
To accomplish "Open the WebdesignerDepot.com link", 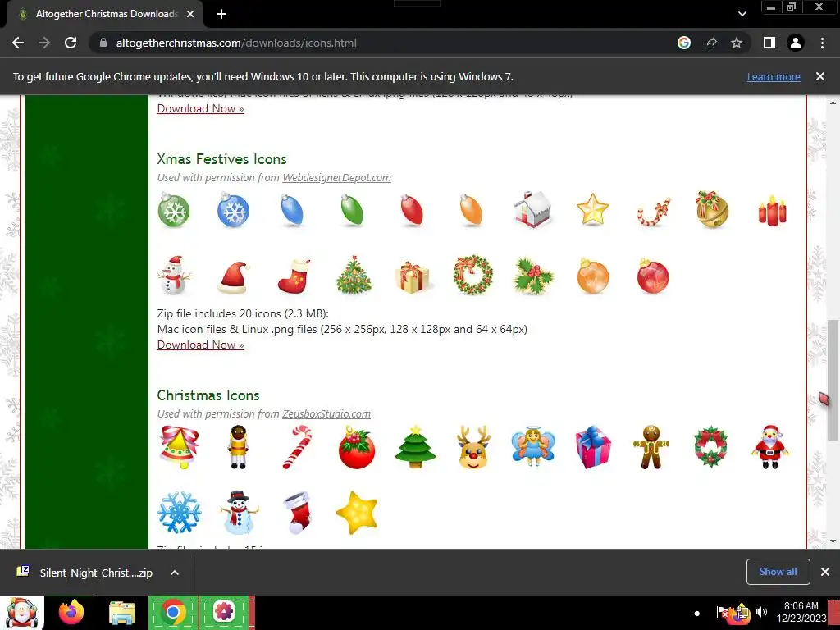I will pyautogui.click(x=336, y=178).
